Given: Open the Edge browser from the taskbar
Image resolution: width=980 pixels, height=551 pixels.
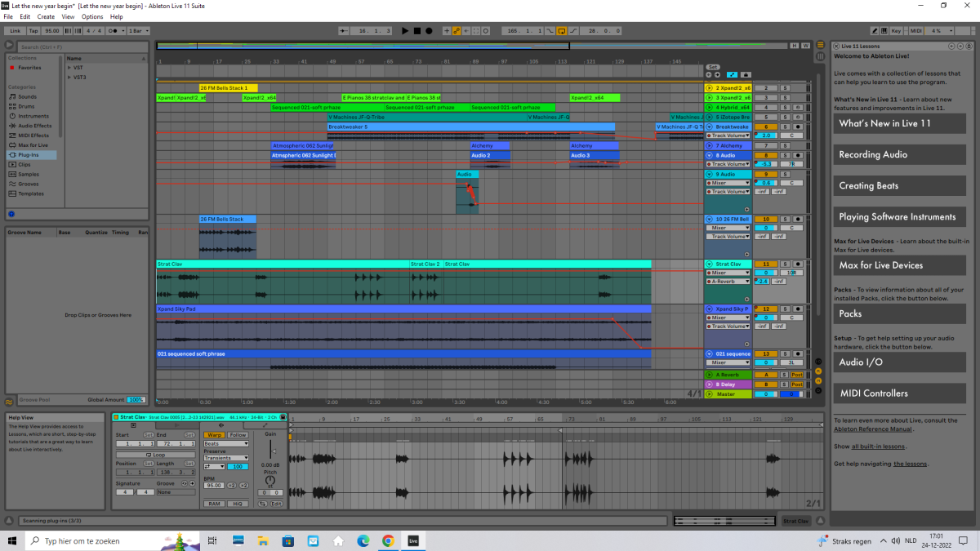Looking at the screenshot, I should 363,540.
